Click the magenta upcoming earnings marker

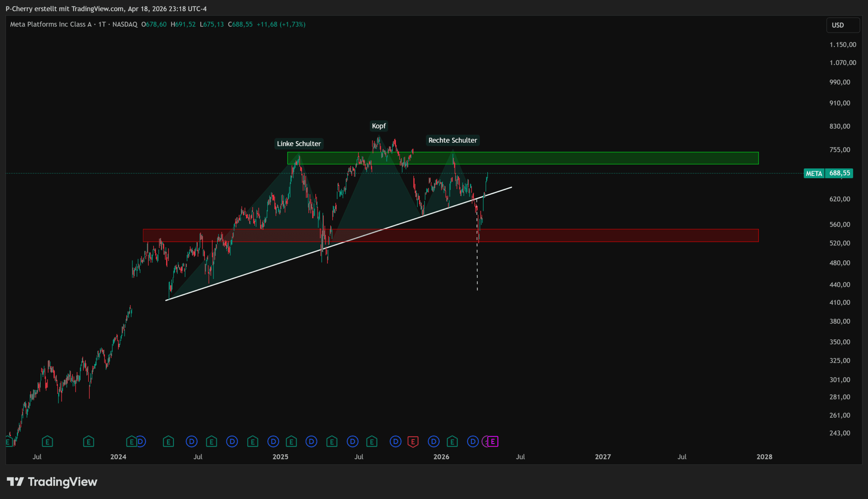coord(493,441)
